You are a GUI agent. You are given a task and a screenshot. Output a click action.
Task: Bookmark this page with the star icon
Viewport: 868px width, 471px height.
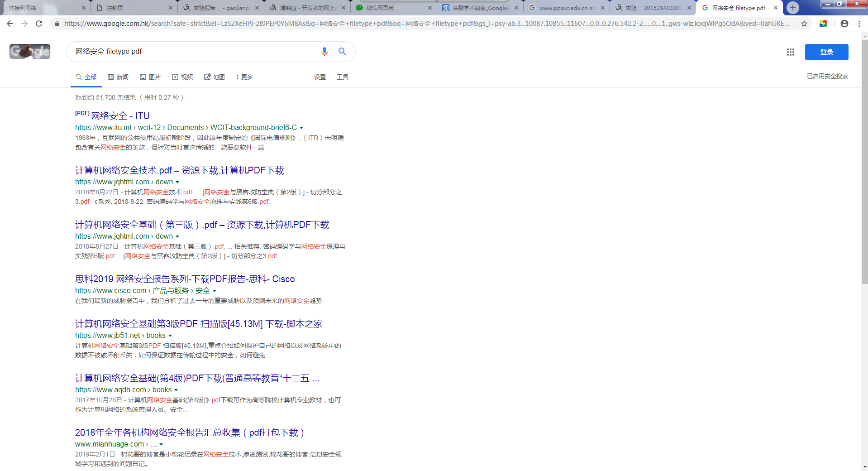804,24
